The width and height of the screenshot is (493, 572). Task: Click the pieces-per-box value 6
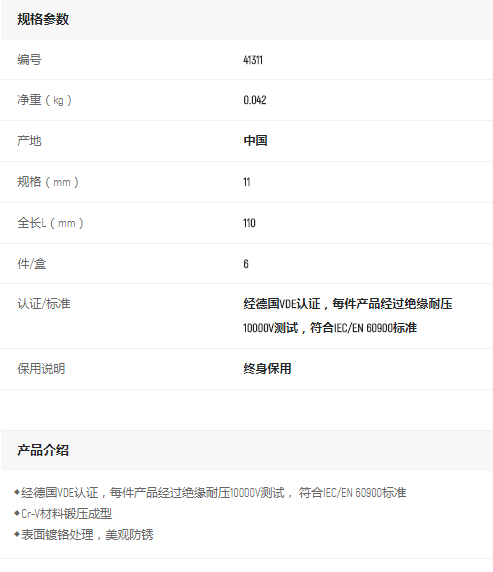(x=246, y=264)
